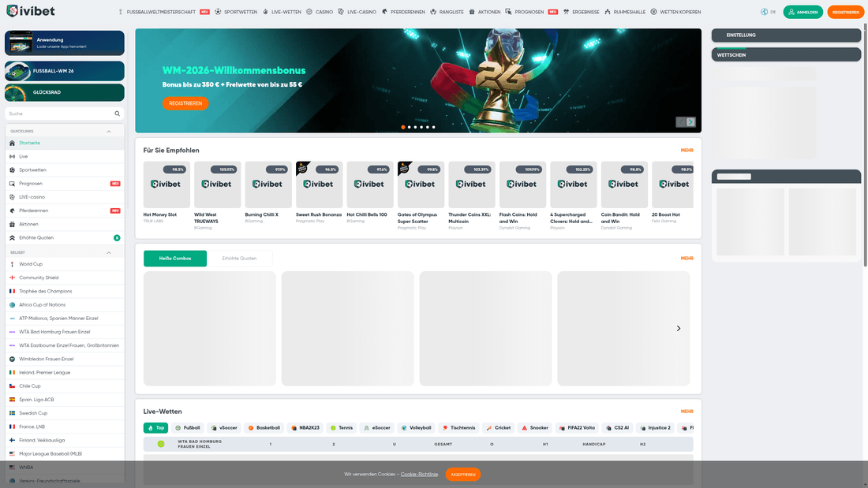This screenshot has height=488, width=868.
Task: Open the Wettschein panel
Action: point(786,54)
